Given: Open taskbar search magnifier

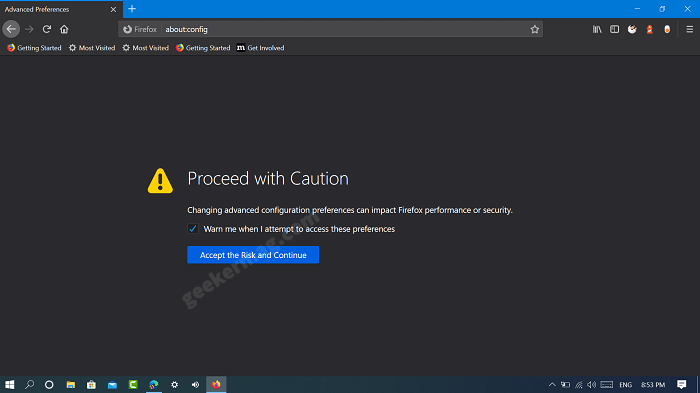Looking at the screenshot, I should click(x=29, y=385).
